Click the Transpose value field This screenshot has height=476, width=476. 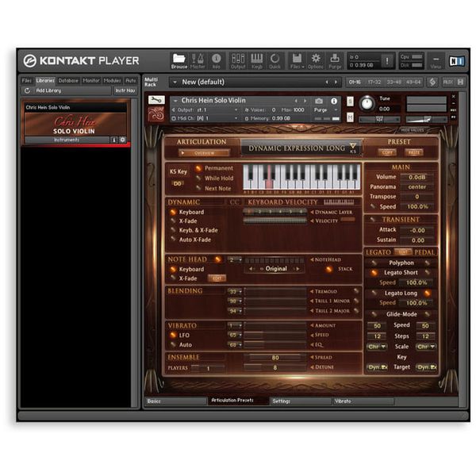417,197
